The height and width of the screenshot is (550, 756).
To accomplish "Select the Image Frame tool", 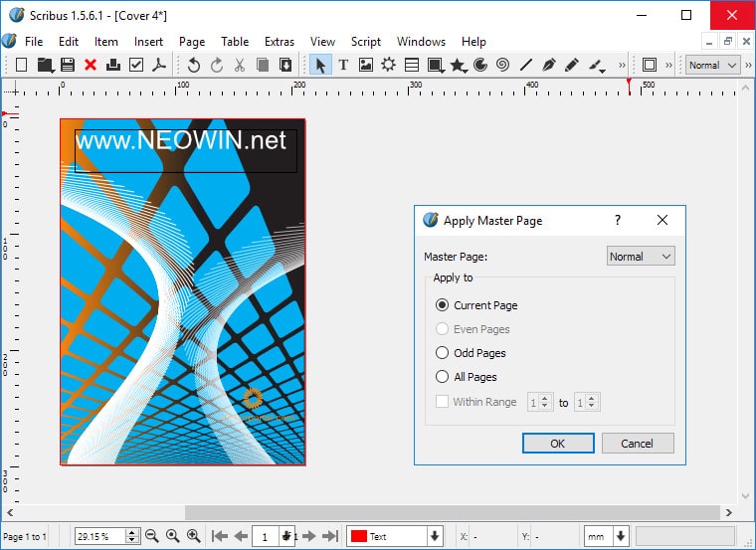I will pos(366,65).
